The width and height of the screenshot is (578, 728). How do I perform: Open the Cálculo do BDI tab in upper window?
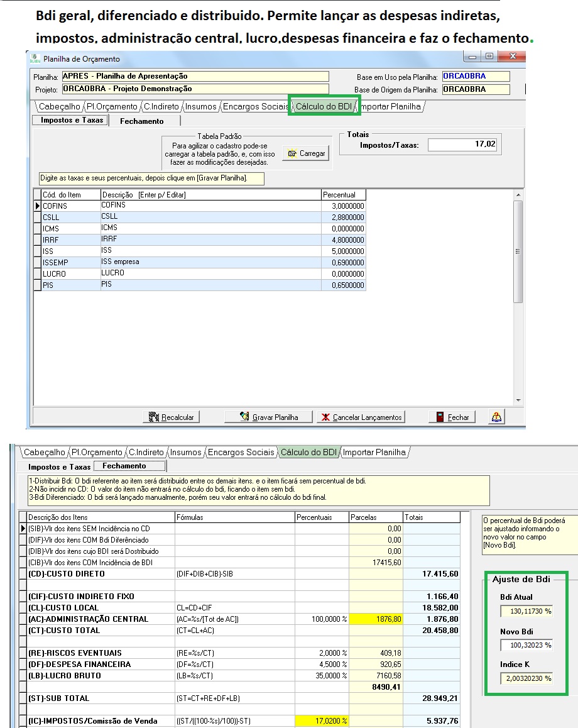tap(324, 106)
